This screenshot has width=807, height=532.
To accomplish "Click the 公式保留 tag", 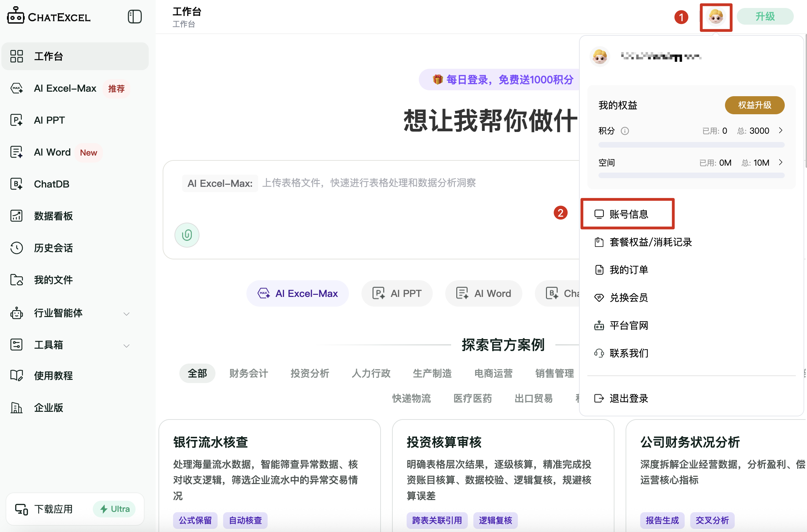I will coord(195,520).
